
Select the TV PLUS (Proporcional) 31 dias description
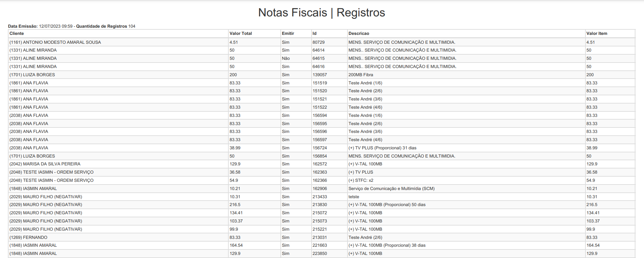click(382, 148)
